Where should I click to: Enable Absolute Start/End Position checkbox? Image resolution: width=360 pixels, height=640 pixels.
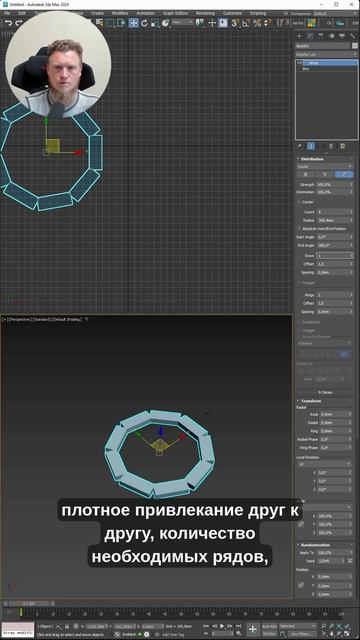pyautogui.click(x=299, y=228)
